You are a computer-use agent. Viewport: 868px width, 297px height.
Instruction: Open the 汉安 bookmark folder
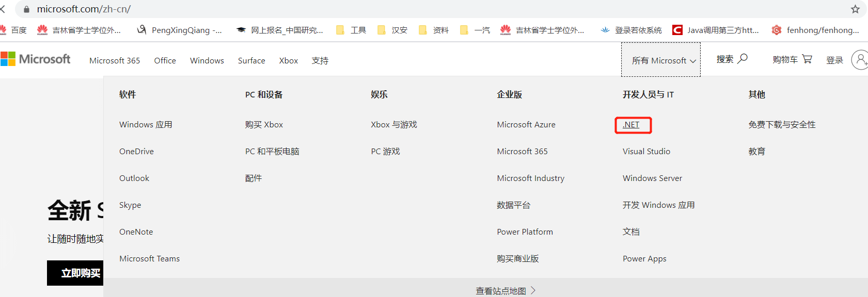[392, 30]
